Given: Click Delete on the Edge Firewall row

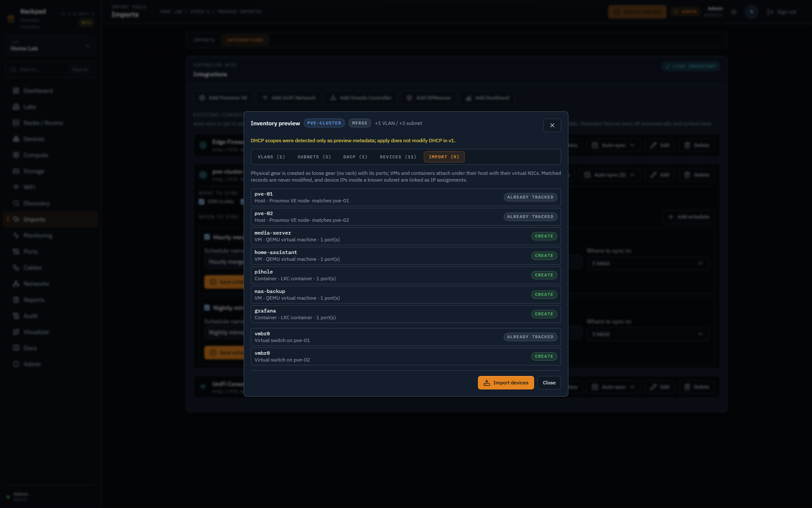Looking at the screenshot, I should pyautogui.click(x=697, y=145).
